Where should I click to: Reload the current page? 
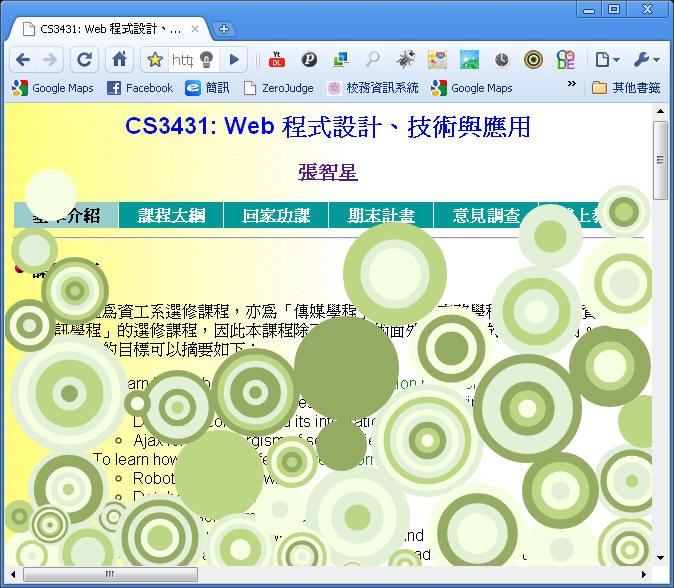click(x=85, y=60)
